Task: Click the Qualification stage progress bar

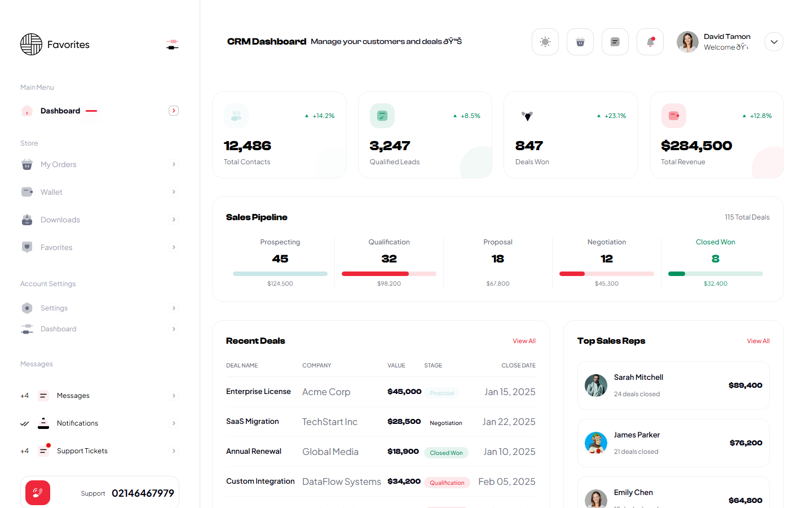Action: pyautogui.click(x=389, y=274)
